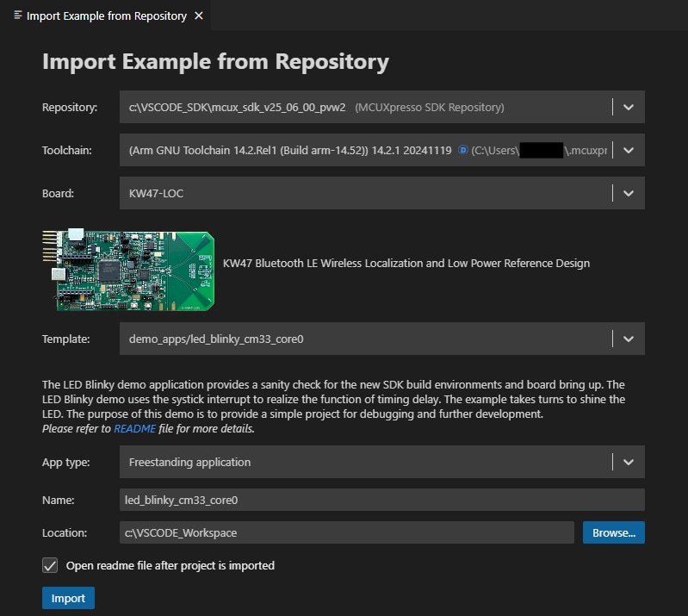
Task: Expand the Template dropdown arrow
Action: coord(629,339)
